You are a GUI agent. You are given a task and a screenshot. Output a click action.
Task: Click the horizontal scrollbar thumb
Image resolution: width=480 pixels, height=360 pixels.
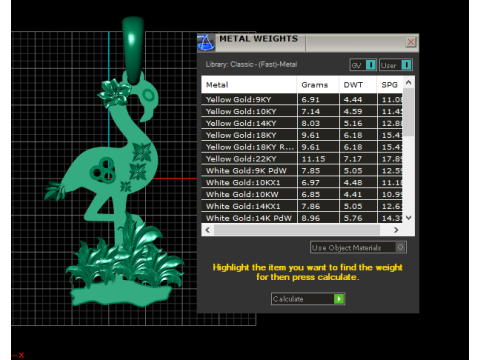coord(297,230)
